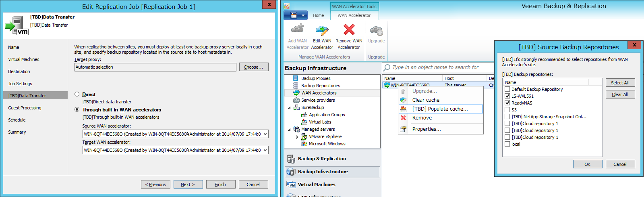Screen dimensions: 644x197
Task: Open the Source WAN accelerator dropdown
Action: click(265, 134)
